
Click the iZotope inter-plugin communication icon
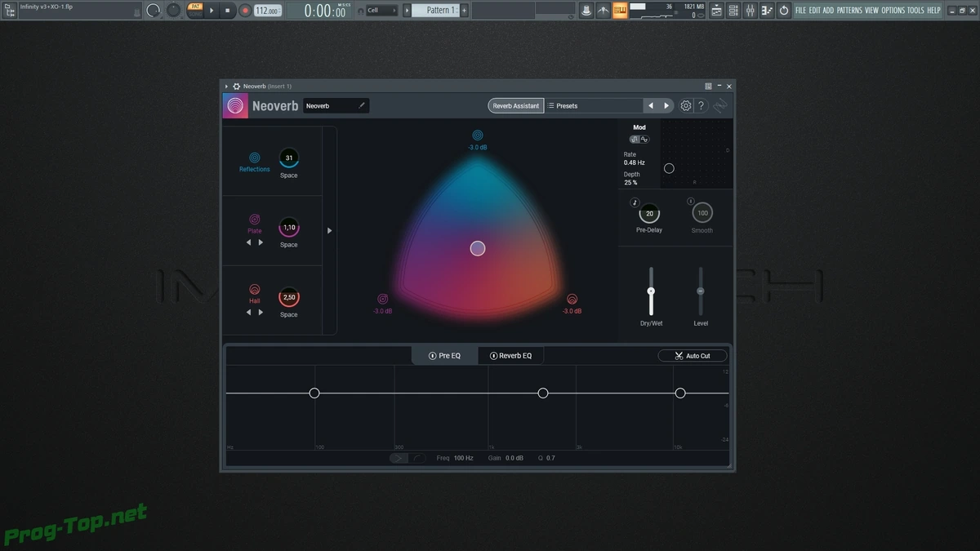point(720,106)
